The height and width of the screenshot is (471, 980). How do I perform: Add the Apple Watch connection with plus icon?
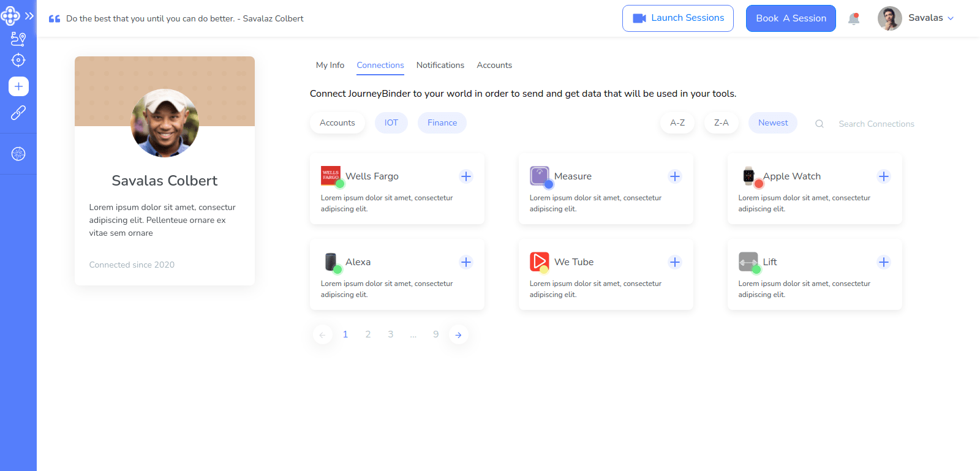(x=883, y=176)
